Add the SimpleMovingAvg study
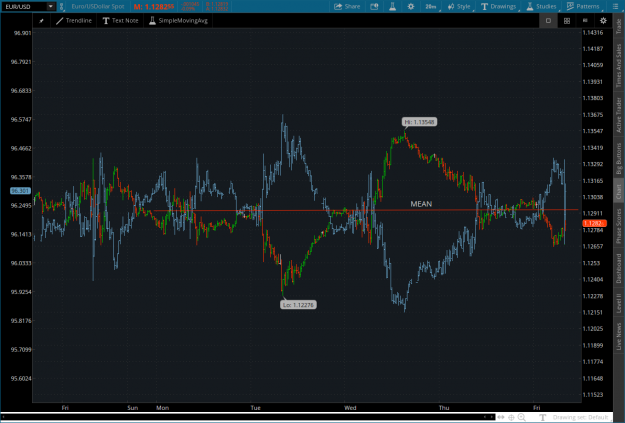 click(179, 21)
